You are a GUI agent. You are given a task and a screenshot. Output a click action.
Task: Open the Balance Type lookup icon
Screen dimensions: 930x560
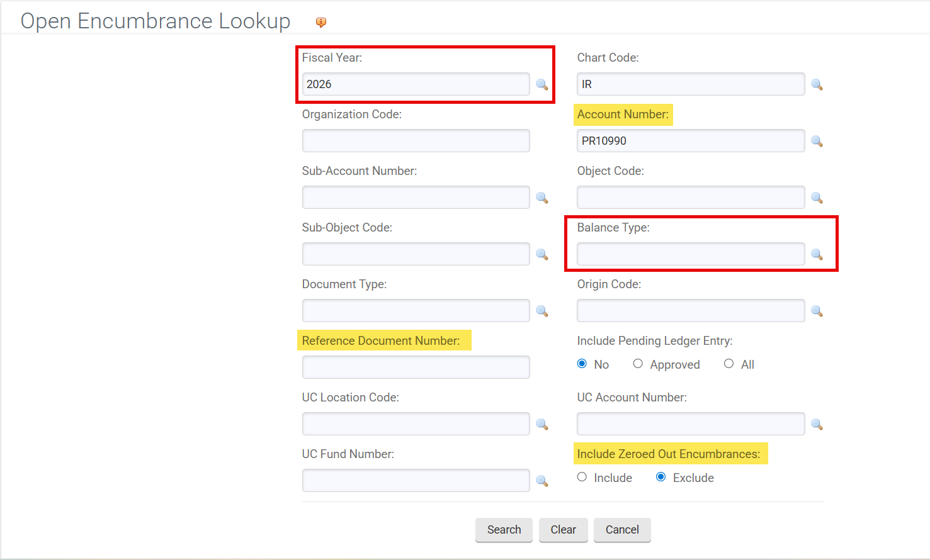[817, 254]
